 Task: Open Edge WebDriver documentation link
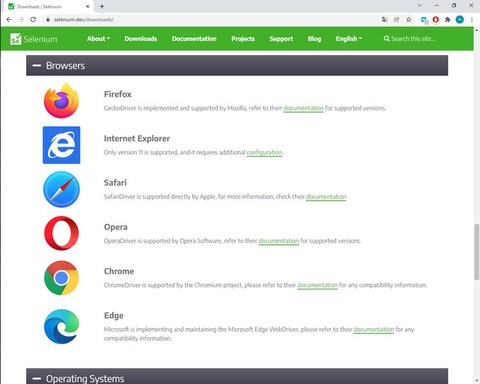374,329
